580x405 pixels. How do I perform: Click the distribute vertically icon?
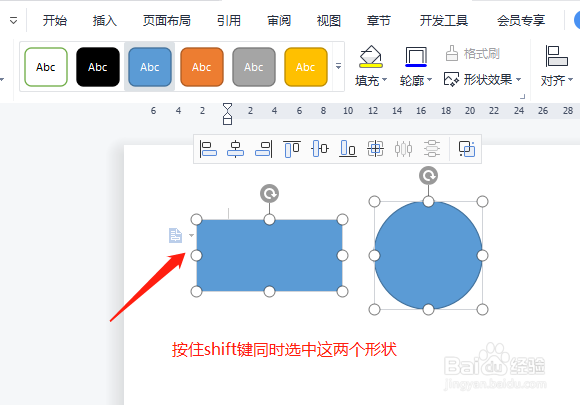[432, 149]
